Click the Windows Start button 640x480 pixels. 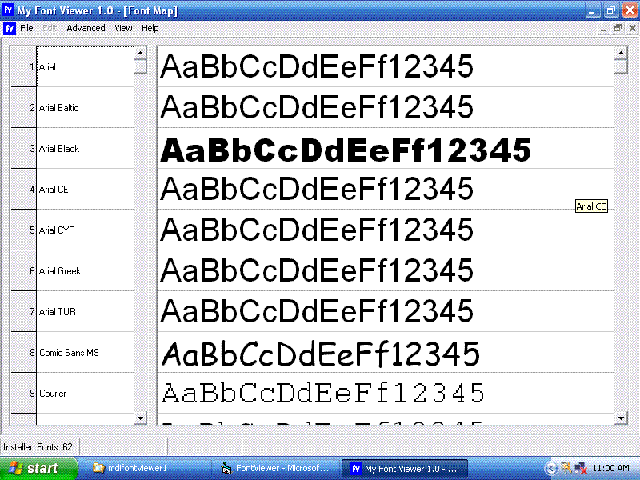(x=37, y=468)
